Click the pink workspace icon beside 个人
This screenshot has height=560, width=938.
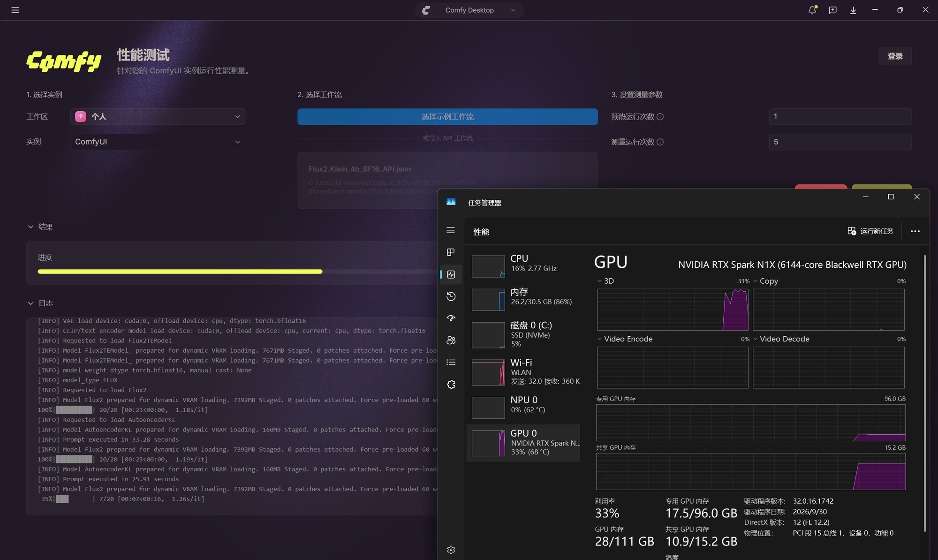81,117
